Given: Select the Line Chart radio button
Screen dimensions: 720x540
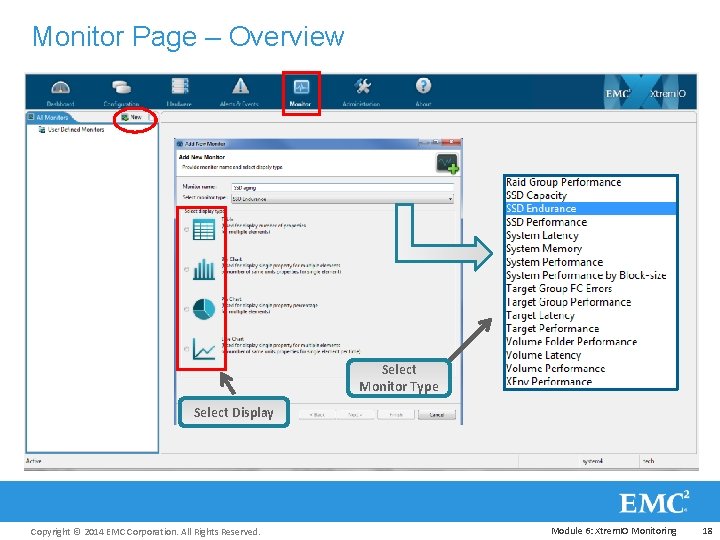Looking at the screenshot, I should coord(186,349).
